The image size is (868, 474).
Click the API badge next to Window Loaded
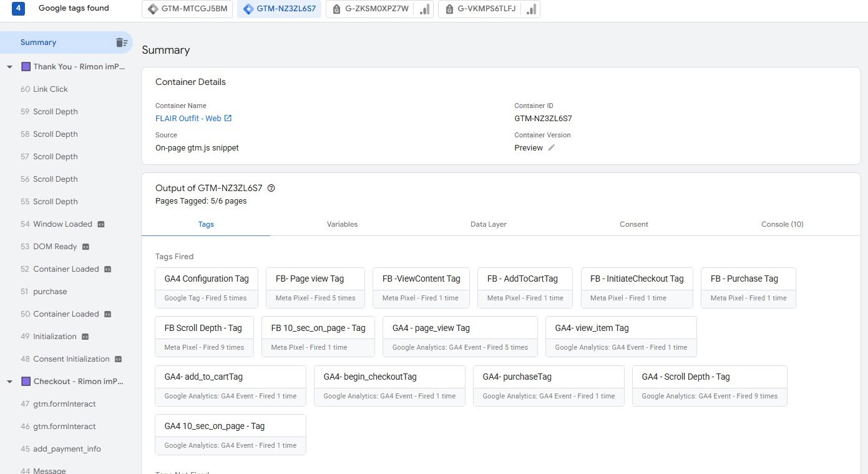(101, 224)
